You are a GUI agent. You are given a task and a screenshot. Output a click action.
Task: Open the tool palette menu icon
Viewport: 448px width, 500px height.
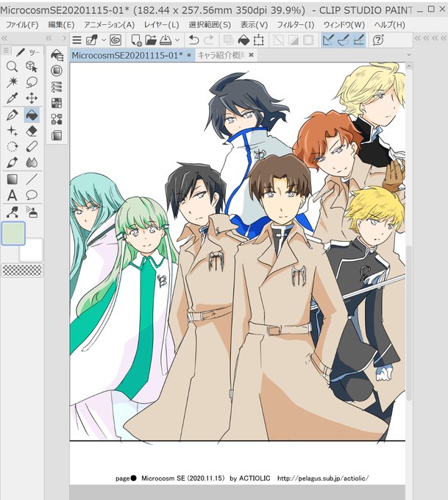point(6,51)
